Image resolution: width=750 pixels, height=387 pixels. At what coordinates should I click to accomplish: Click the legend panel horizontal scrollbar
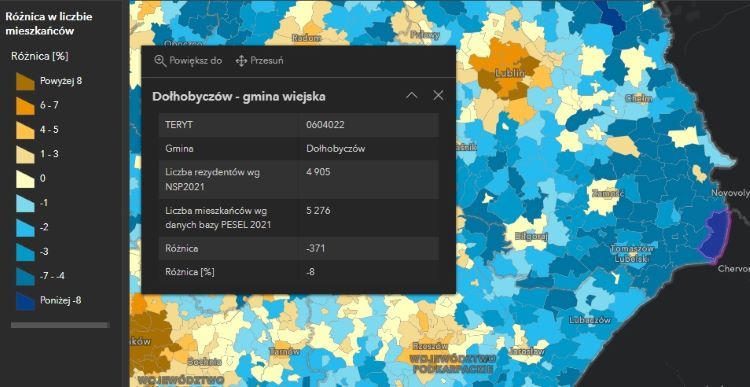(60, 325)
